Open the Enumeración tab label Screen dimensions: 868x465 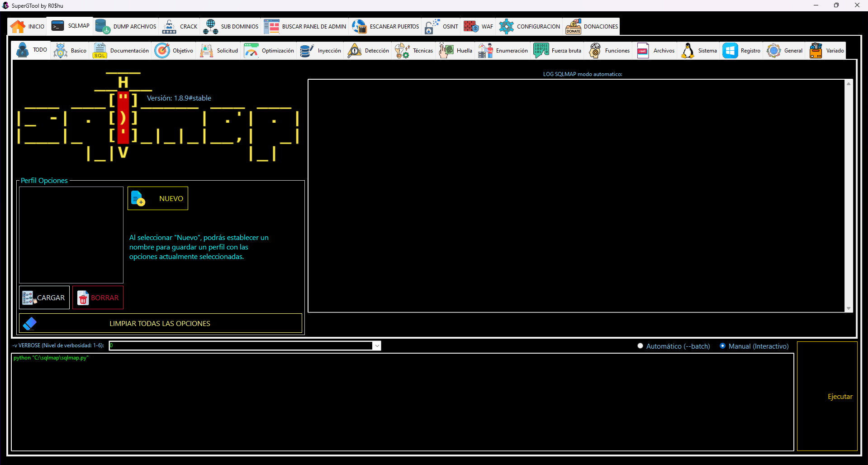tap(512, 51)
